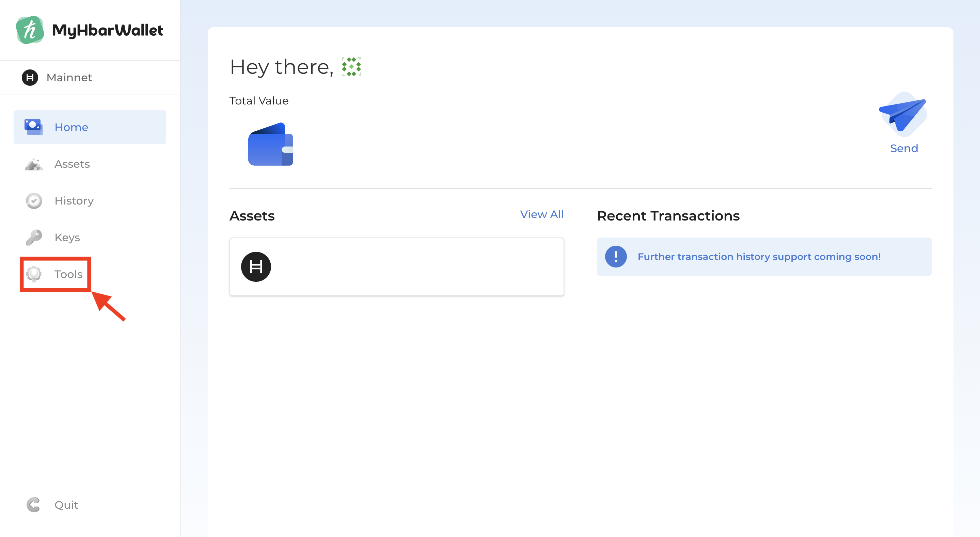Viewport: 980px width, 537px height.
Task: Click the blue wallet Total Value icon
Action: pyautogui.click(x=270, y=144)
